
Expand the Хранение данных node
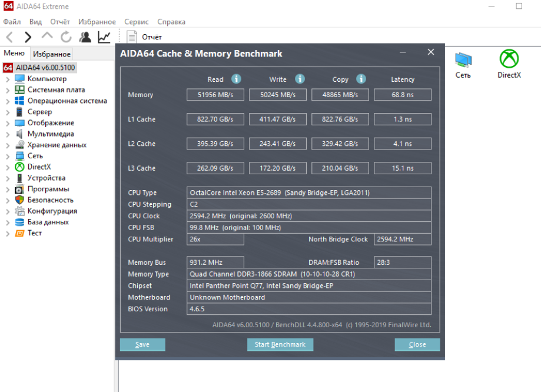(x=8, y=145)
